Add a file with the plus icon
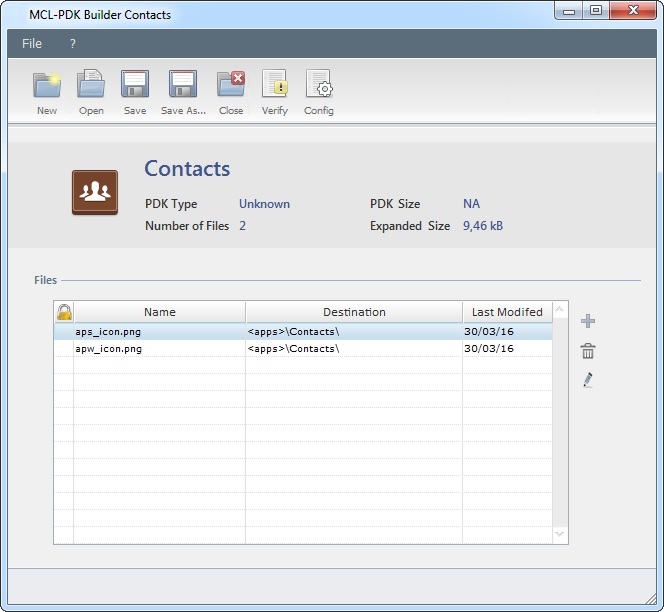The image size is (664, 612). tap(588, 321)
